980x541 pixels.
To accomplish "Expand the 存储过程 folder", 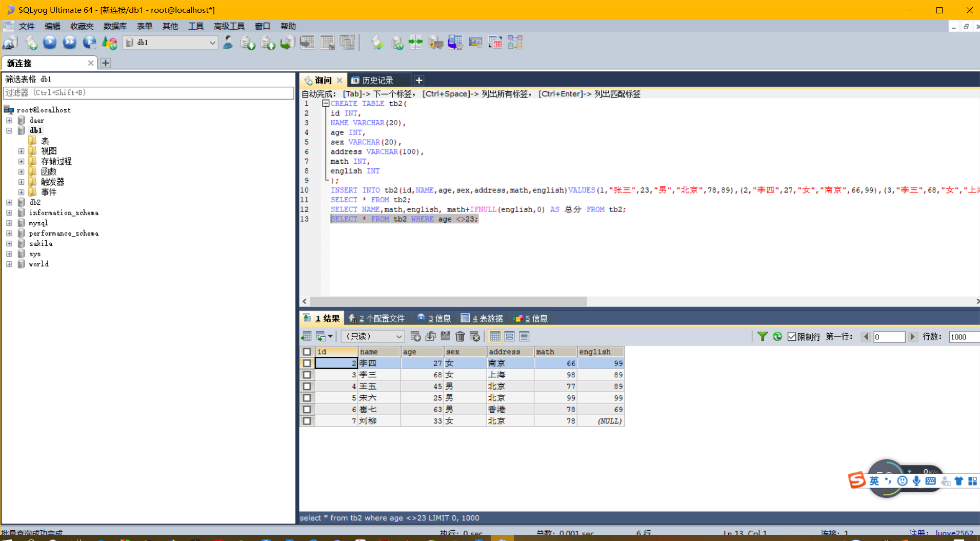I will click(x=21, y=161).
